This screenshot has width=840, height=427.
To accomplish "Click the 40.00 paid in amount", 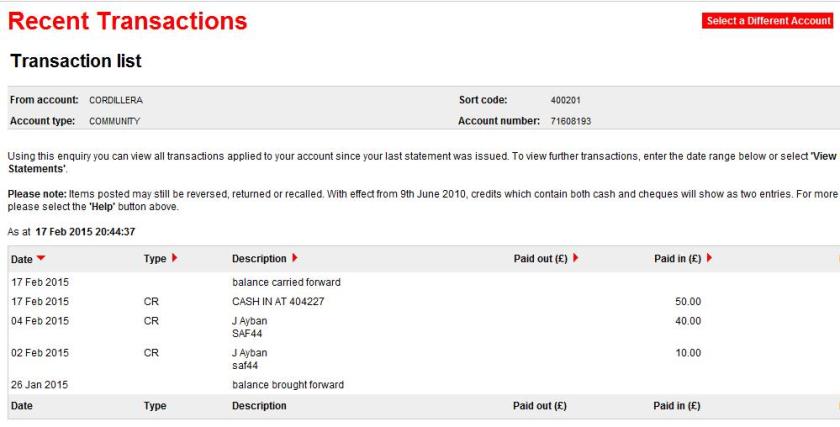I will pos(688,321).
